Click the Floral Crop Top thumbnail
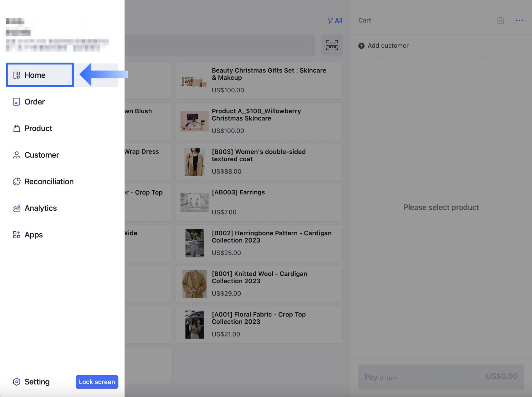This screenshot has width=532, height=397. 194,325
